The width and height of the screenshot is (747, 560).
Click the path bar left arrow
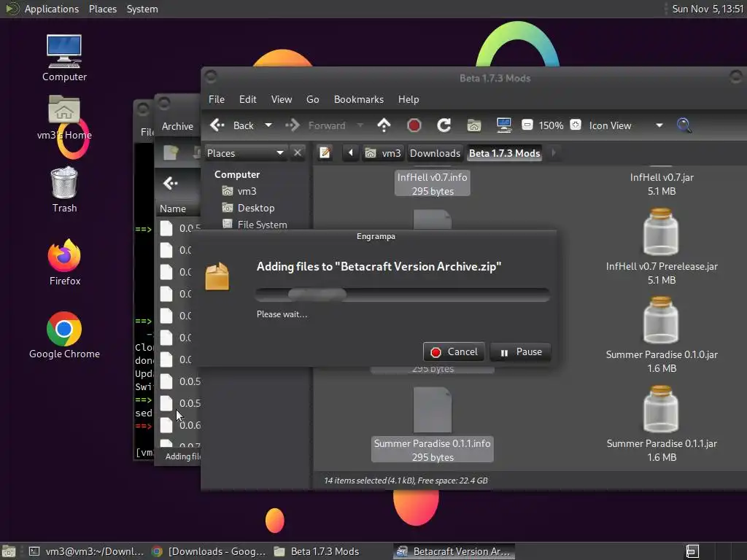(351, 153)
